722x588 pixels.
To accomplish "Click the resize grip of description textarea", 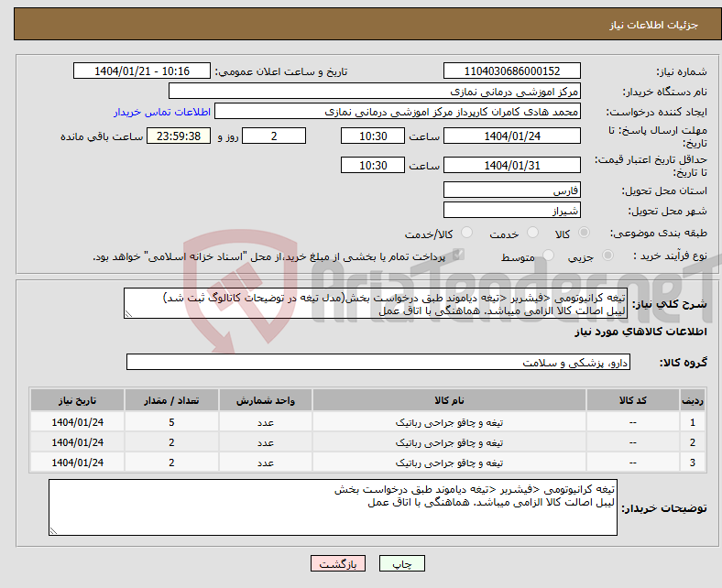I will (x=129, y=314).
